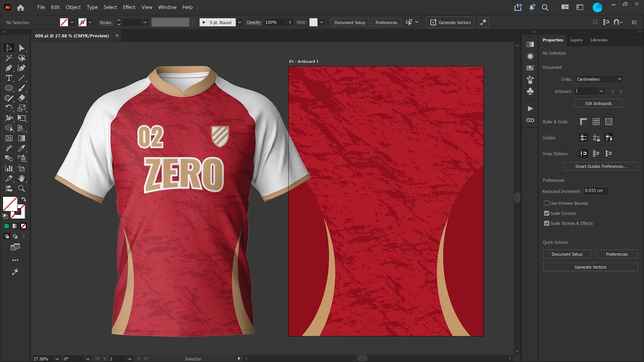Disable Scale Corners checkbox

tap(546, 213)
